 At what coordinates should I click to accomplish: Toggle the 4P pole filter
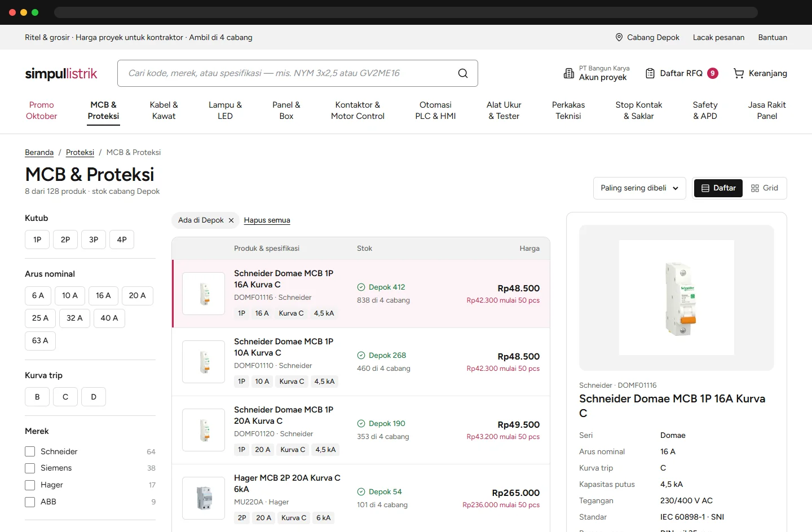point(122,240)
